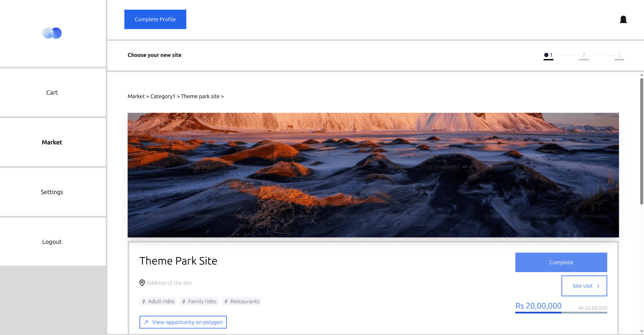Screen dimensions: 644x335
Task: Toggle the Family rides amenity tag
Action: 199,301
